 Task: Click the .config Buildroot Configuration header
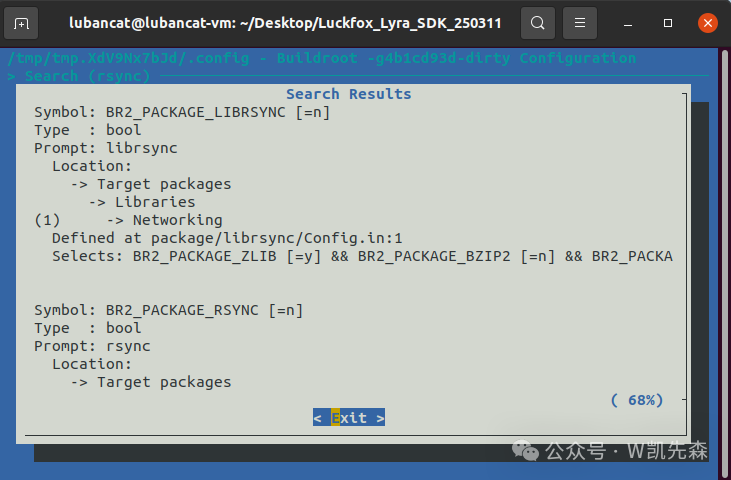coord(320,58)
